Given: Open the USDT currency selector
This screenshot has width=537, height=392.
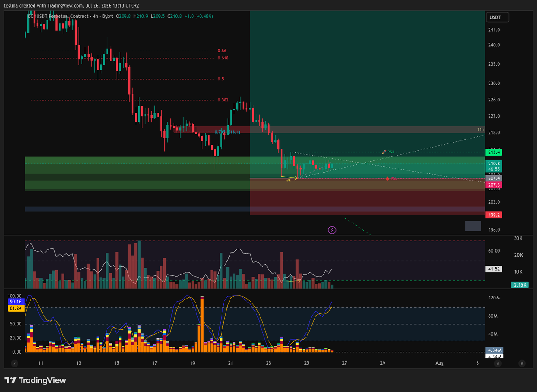Looking at the screenshot, I should coord(497,17).
